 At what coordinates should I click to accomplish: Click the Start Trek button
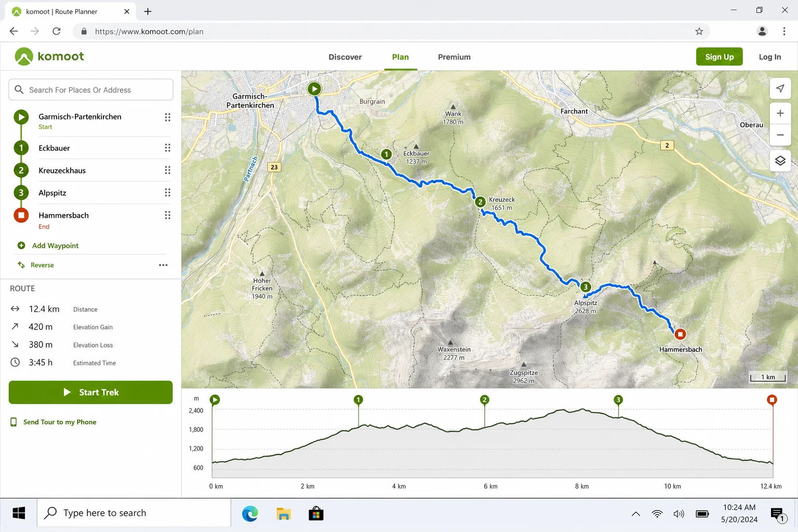point(91,392)
